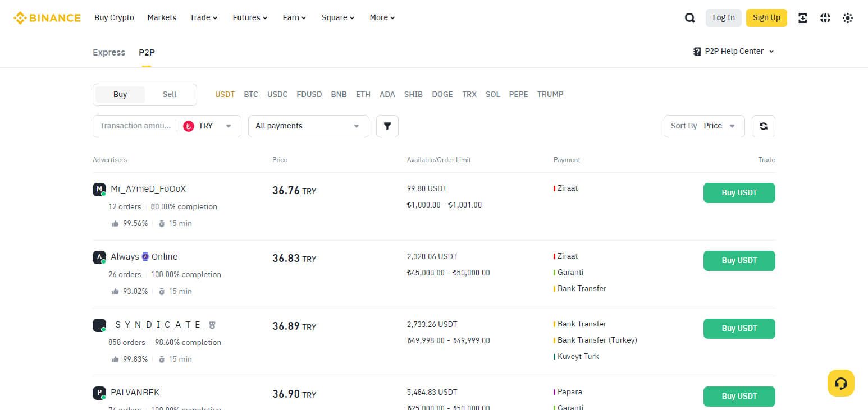Click the Log In button

pos(724,18)
